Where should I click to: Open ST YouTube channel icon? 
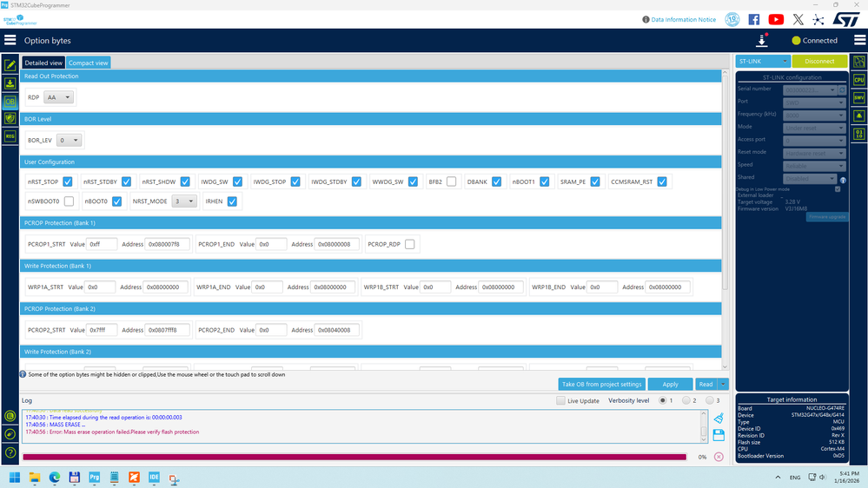tap(776, 19)
